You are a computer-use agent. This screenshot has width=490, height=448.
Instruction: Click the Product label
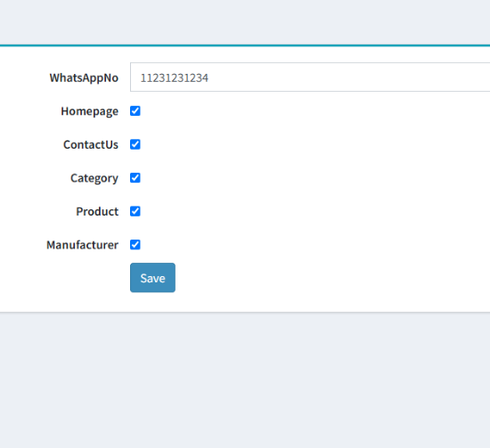click(x=97, y=211)
